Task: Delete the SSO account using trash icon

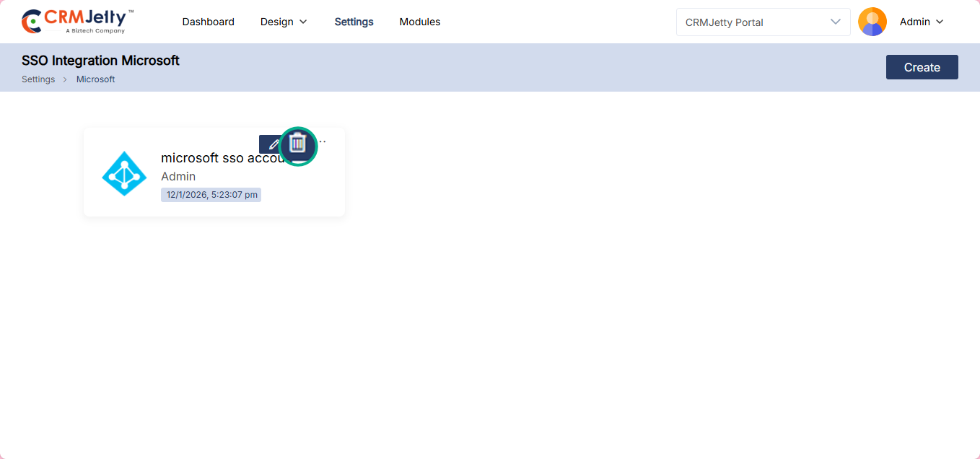Action: pos(298,145)
